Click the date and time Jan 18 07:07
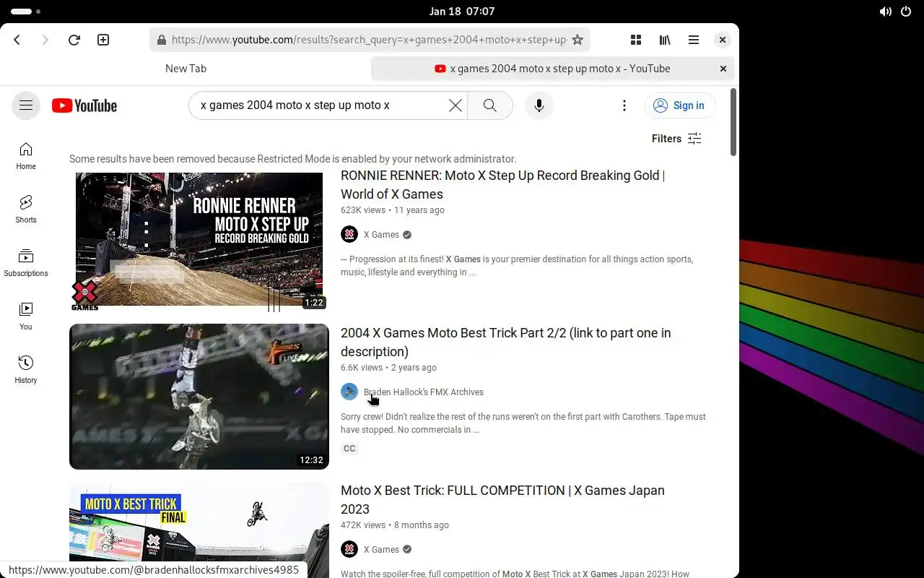The image size is (924, 578). pos(462,12)
